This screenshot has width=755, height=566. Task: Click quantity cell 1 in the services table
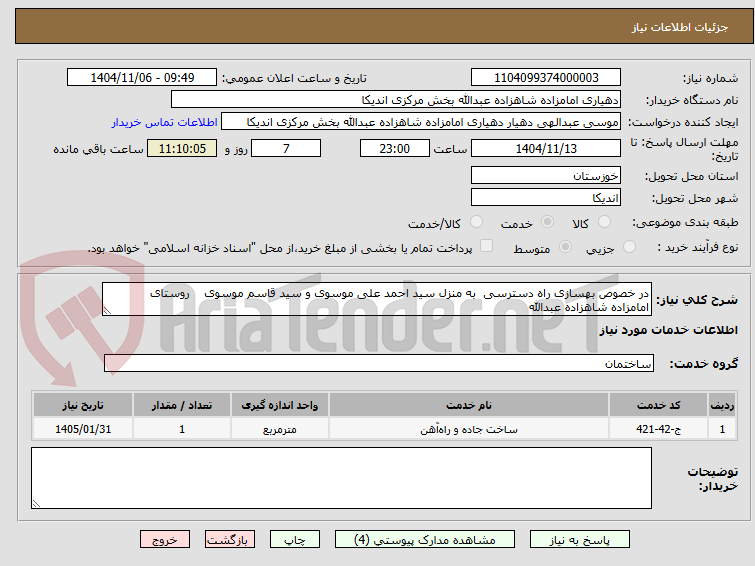[182, 429]
